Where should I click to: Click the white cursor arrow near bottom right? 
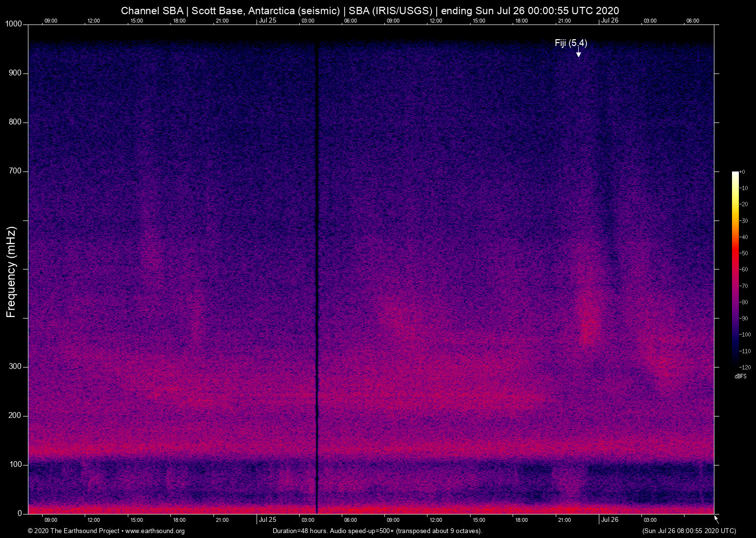coord(715,517)
